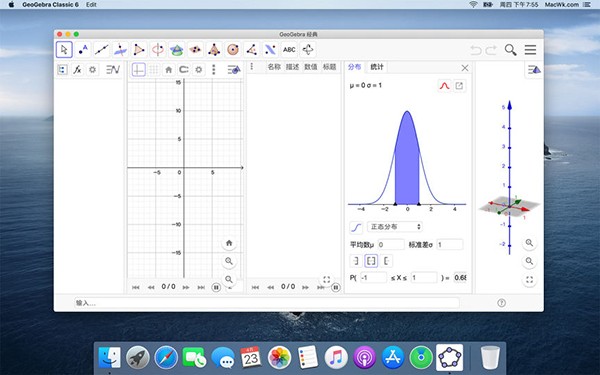The height and width of the screenshot is (375, 600).
Task: Open algebra view sort-by menu
Action: (113, 70)
